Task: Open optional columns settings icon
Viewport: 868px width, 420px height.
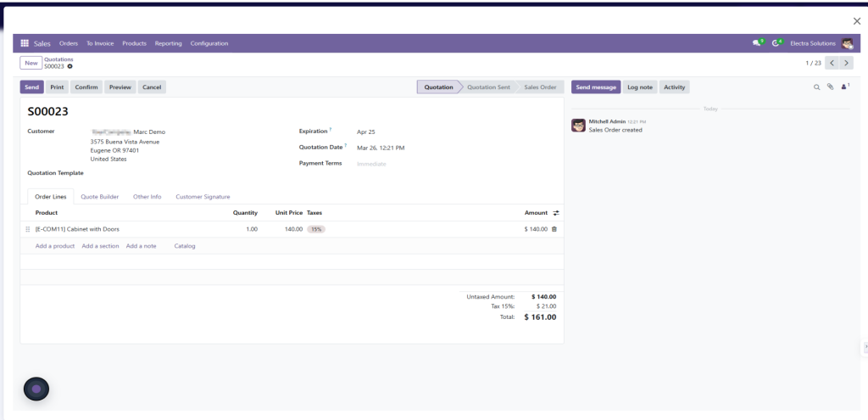Action: coord(556,213)
